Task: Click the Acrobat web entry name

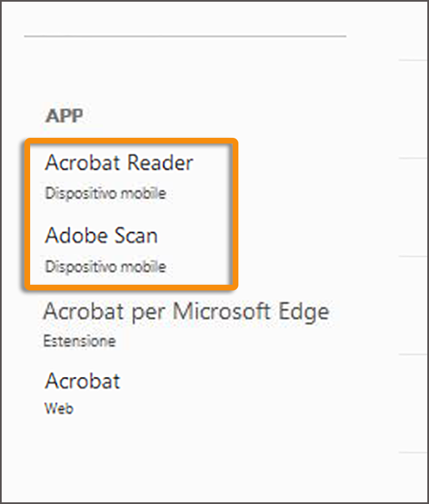Action: tap(82, 381)
